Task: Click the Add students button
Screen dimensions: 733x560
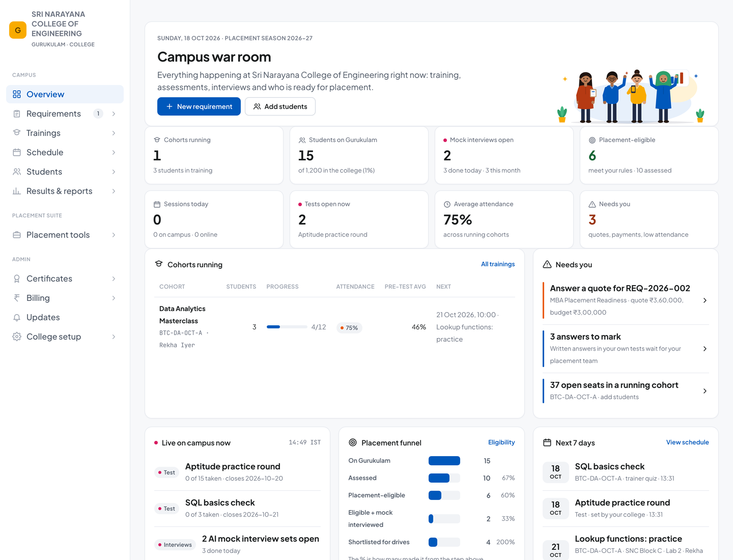Action: (x=280, y=106)
